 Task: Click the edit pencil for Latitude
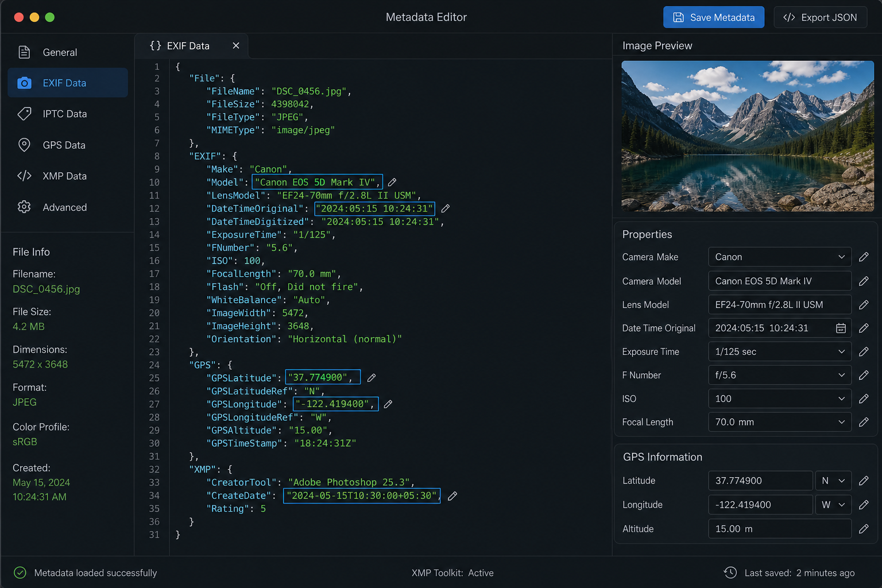click(x=864, y=481)
